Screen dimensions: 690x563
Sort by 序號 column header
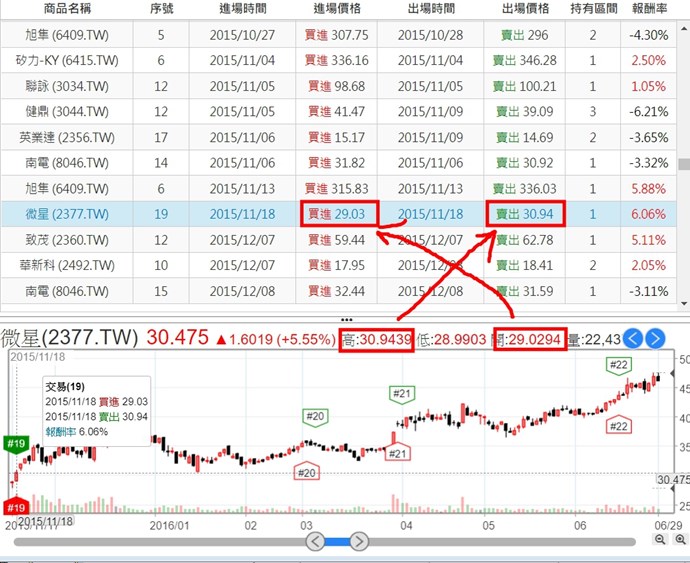[x=161, y=9]
